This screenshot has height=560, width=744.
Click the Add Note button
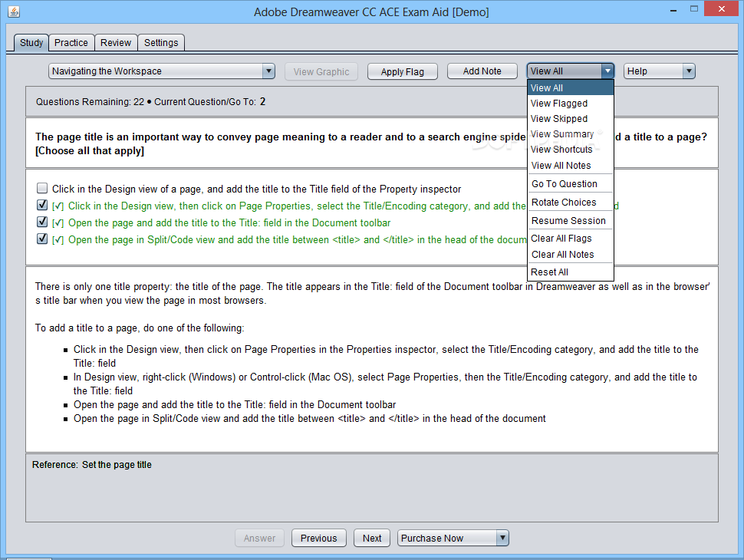tap(482, 71)
